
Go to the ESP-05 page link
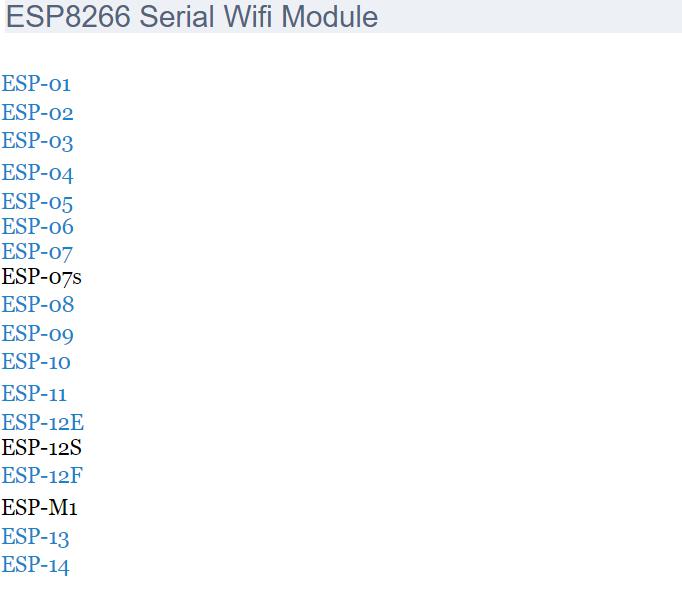(x=37, y=202)
